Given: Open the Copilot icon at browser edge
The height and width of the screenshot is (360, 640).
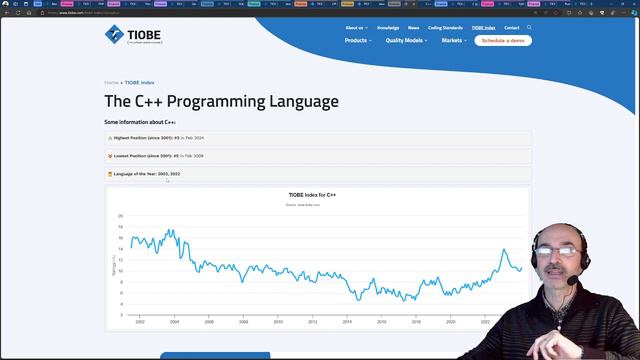Looking at the screenshot, I should pos(634,13).
